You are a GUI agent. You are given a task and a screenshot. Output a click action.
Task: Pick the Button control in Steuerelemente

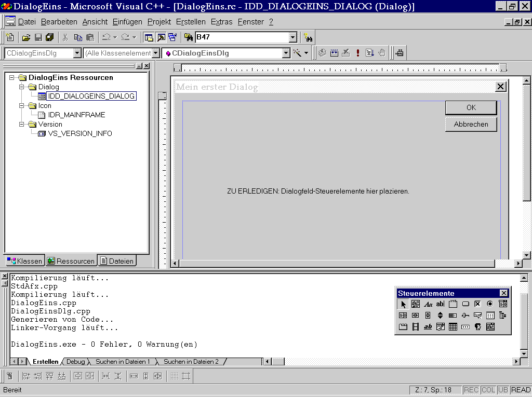pos(465,304)
